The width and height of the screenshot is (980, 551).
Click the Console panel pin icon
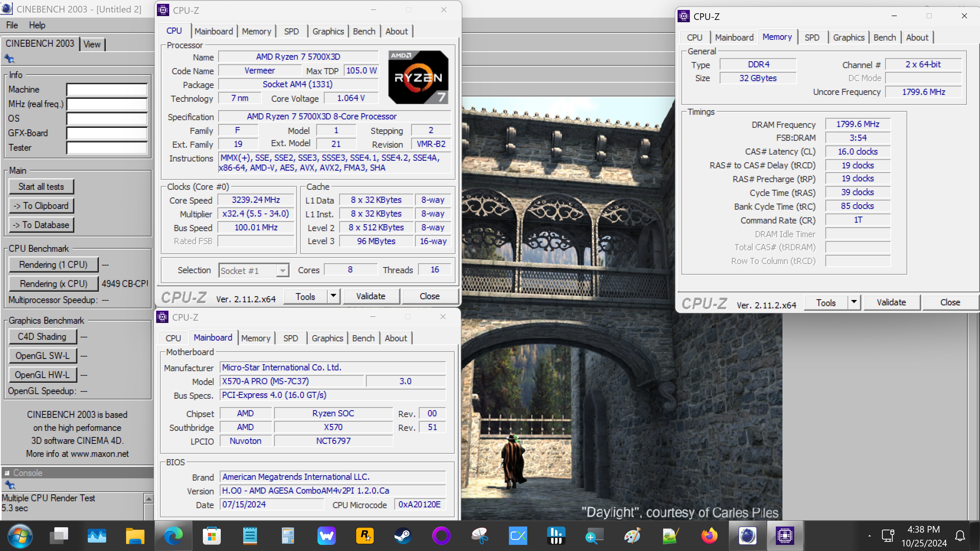point(9,485)
